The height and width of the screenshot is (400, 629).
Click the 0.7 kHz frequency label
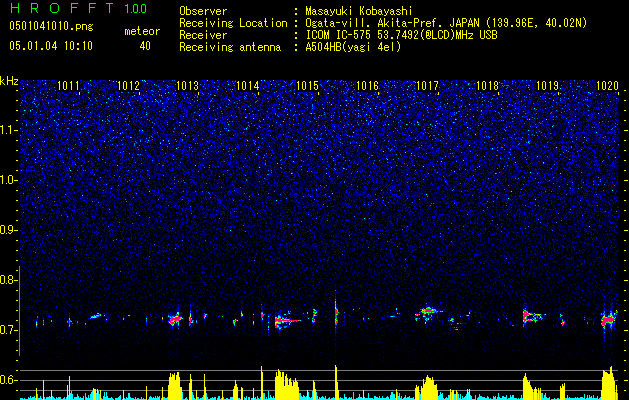[8, 330]
